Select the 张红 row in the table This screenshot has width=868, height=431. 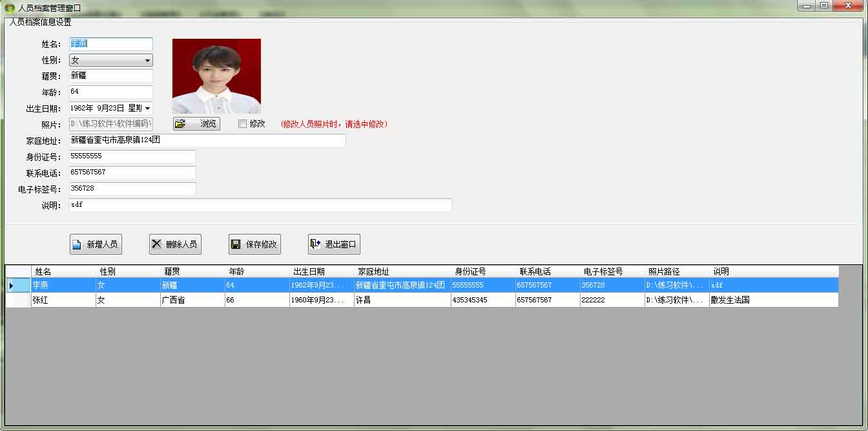tap(63, 300)
